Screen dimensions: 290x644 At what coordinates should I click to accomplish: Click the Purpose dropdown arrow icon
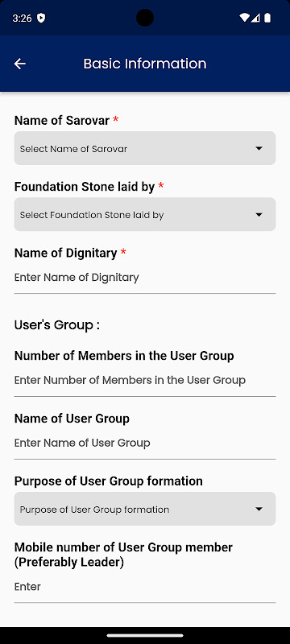coord(259,509)
